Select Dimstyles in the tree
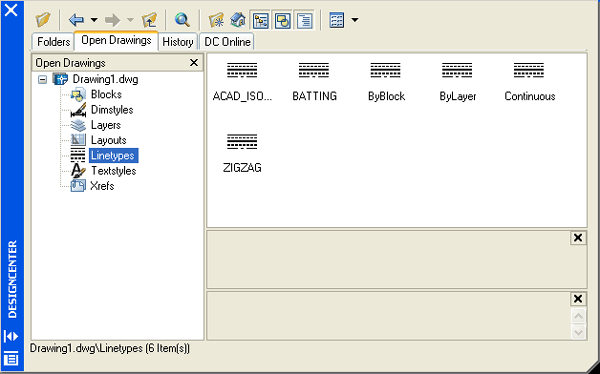This screenshot has height=374, width=600. click(112, 110)
